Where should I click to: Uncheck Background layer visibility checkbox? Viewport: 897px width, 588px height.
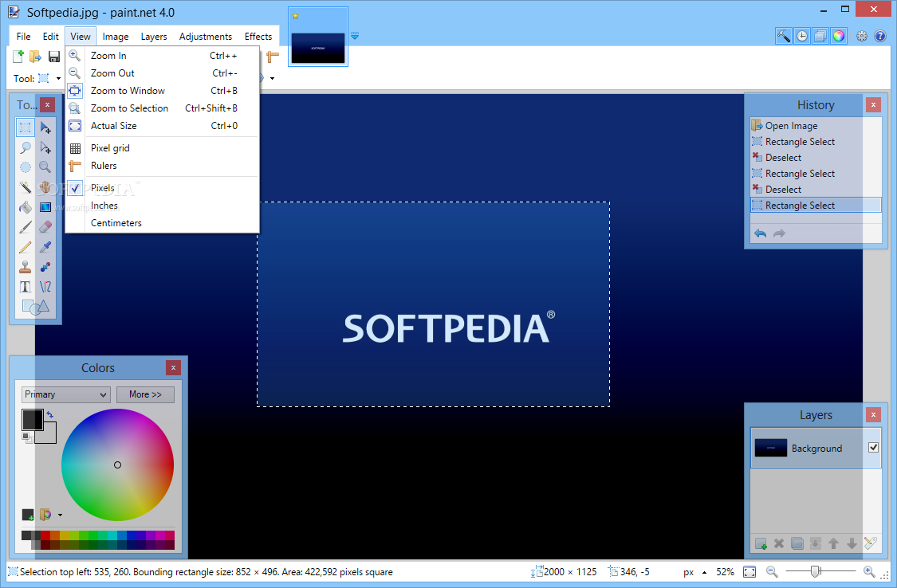point(873,448)
